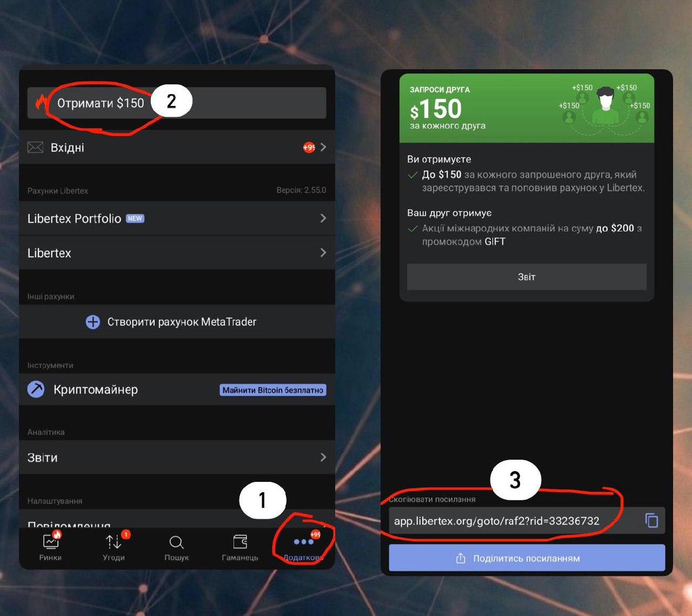Tap the Отримати $150 banner
The width and height of the screenshot is (692, 616).
point(177,103)
